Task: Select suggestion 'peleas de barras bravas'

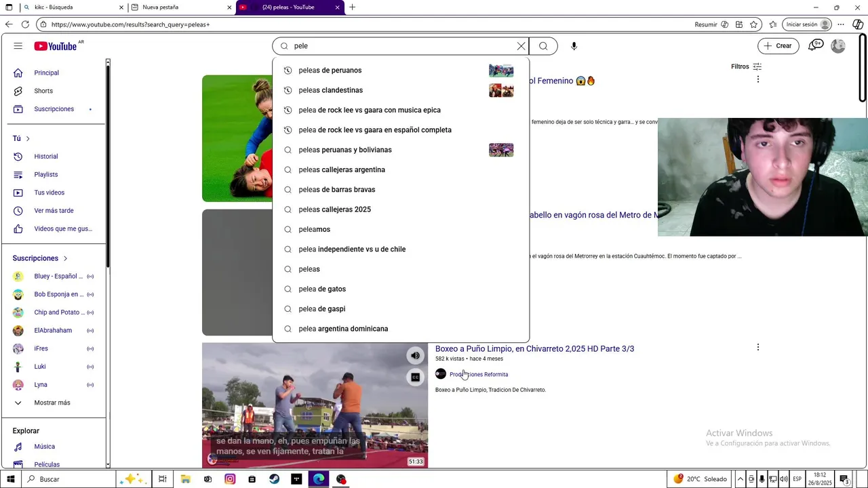Action: pyautogui.click(x=401, y=190)
